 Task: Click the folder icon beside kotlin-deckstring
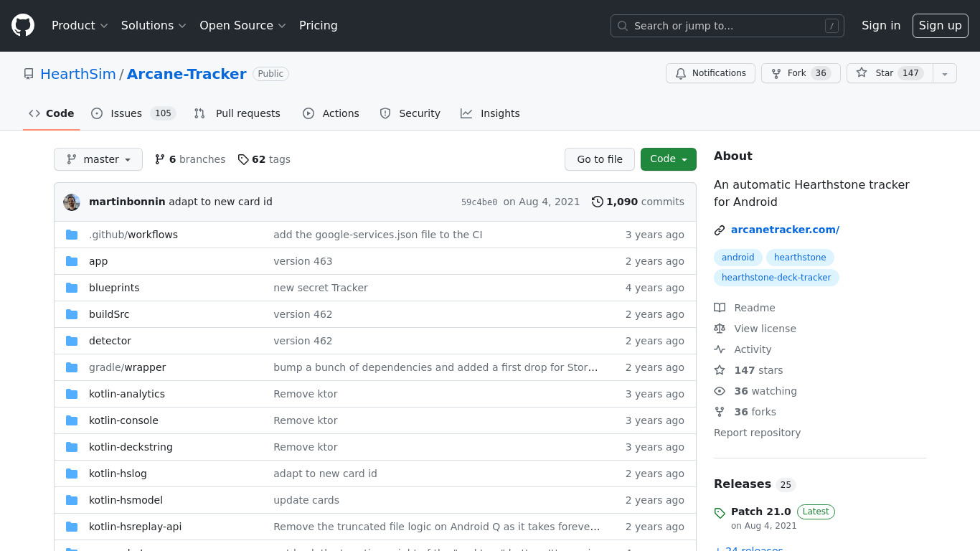point(72,447)
